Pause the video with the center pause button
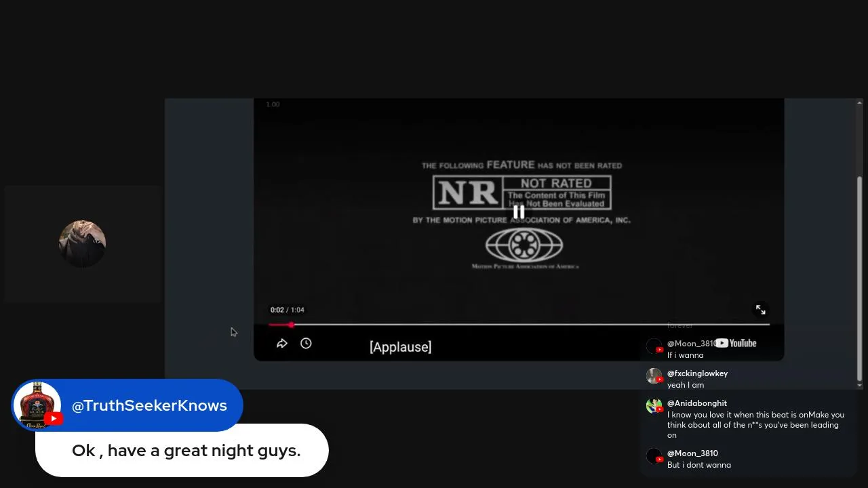 519,212
